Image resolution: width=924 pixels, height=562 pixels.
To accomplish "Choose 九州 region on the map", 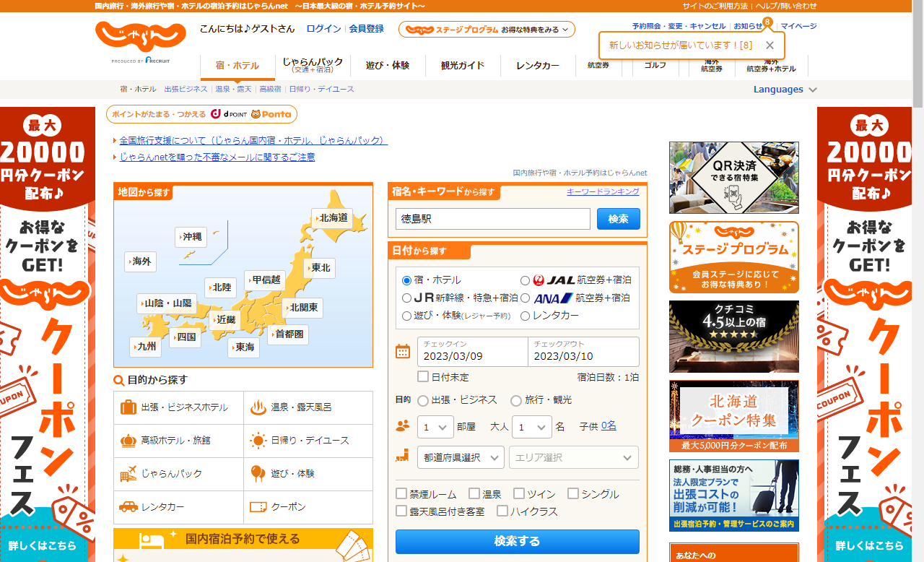I will [x=145, y=347].
